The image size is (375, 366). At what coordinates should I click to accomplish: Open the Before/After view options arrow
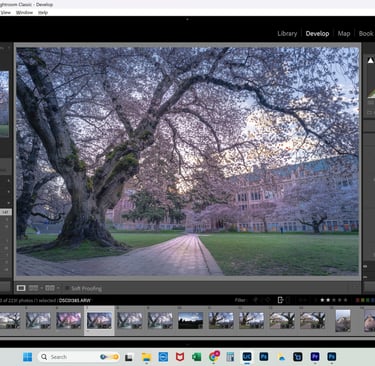[58, 288]
